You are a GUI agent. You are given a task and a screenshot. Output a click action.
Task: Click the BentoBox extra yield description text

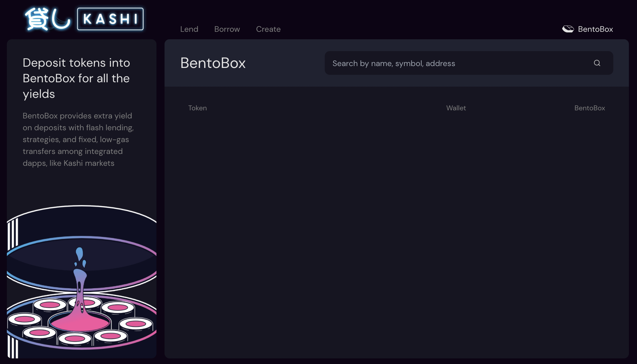coord(79,139)
